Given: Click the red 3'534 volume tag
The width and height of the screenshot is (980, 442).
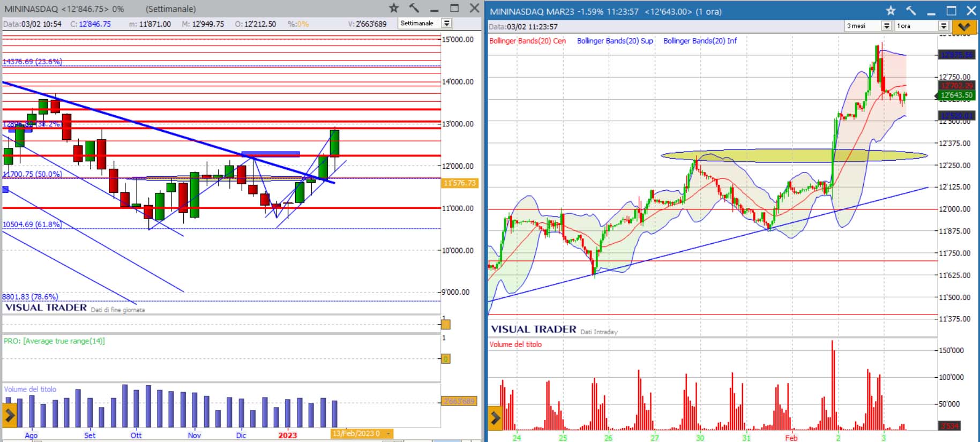Looking at the screenshot, I should tap(949, 426).
